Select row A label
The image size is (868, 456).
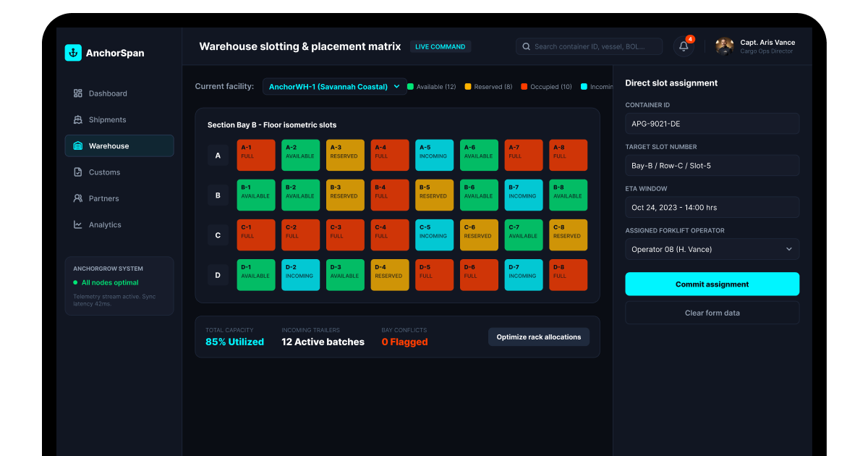coord(218,156)
